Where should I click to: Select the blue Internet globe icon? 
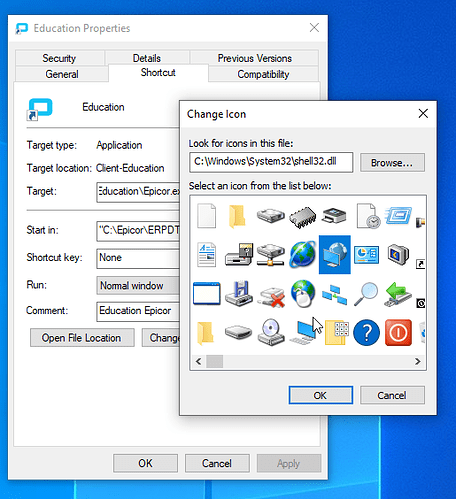tap(302, 254)
